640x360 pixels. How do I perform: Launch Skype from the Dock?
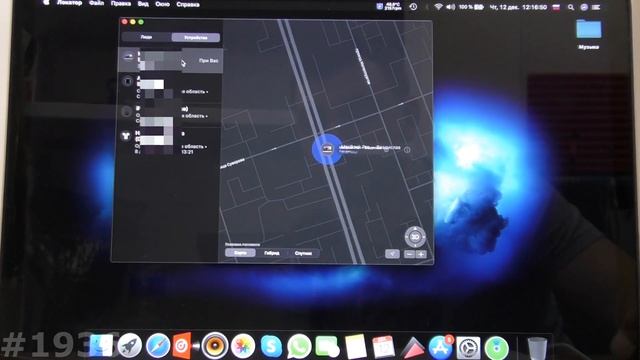pos(271,346)
